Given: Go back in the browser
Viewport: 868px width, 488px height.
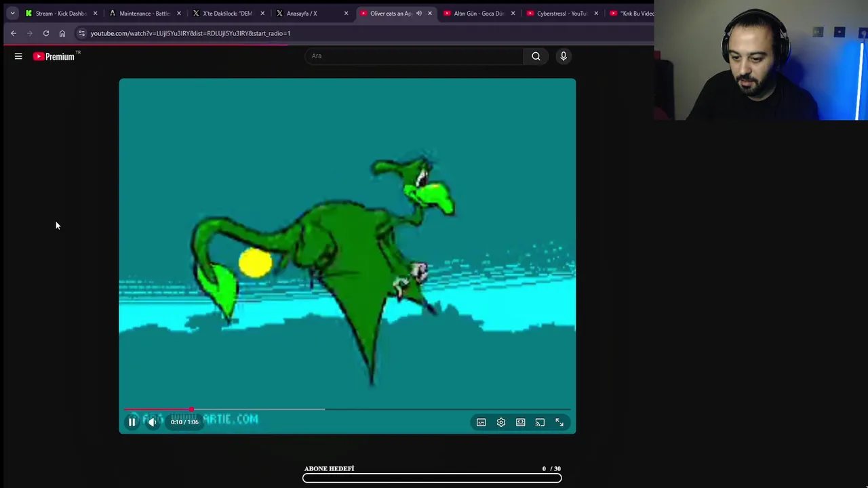Looking at the screenshot, I should pyautogui.click(x=14, y=33).
